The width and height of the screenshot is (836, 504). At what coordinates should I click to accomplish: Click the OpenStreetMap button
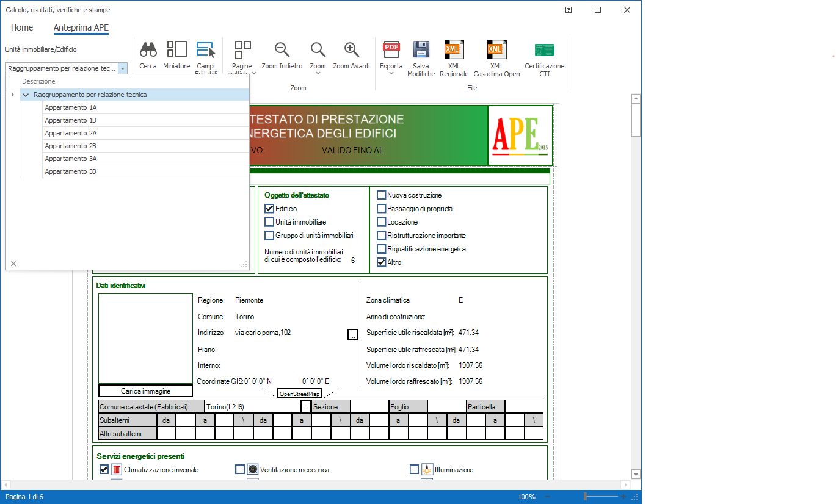click(299, 394)
